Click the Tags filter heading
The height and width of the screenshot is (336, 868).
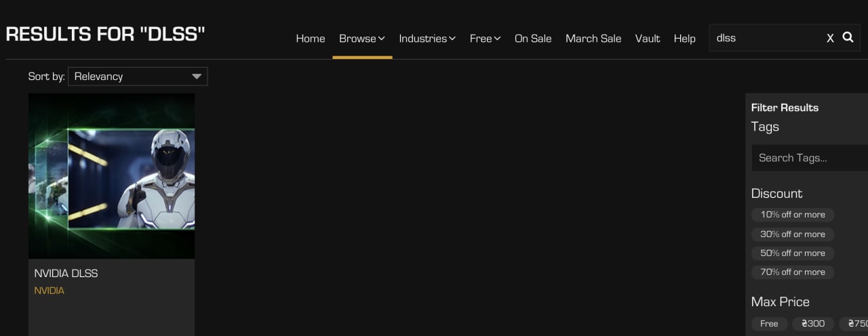[765, 127]
